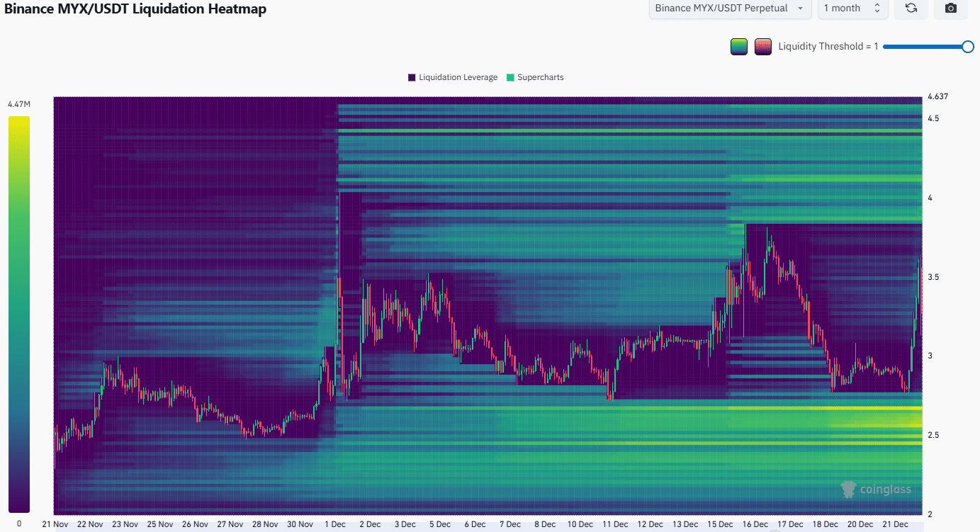Click the 5 Dec date label

440,525
